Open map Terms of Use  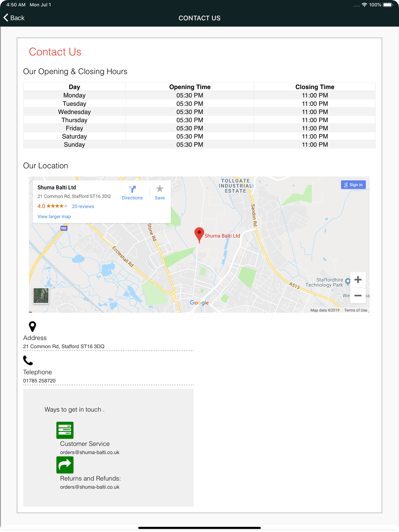[x=356, y=310]
